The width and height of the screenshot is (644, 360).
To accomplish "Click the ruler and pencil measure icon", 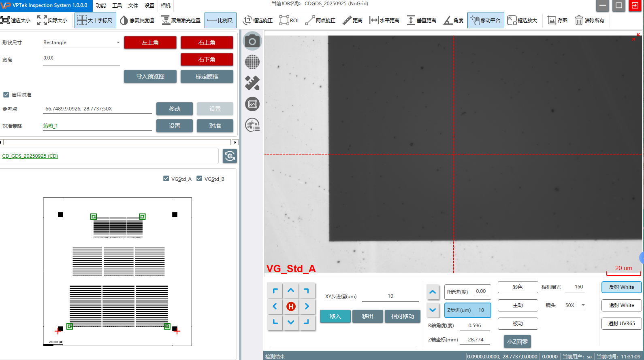I will tap(252, 83).
